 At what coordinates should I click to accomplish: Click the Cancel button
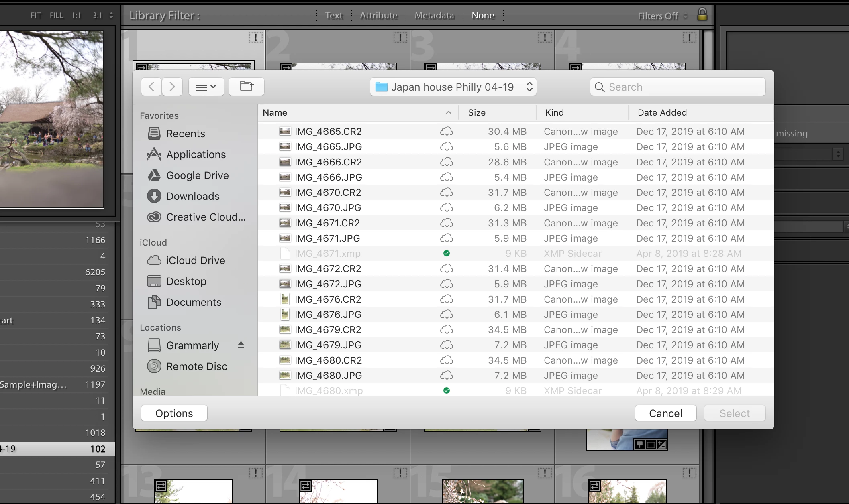[x=665, y=413]
